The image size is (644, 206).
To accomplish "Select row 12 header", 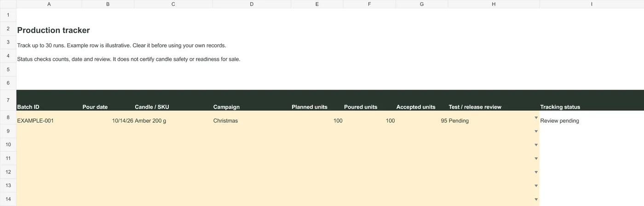I will 8,172.
